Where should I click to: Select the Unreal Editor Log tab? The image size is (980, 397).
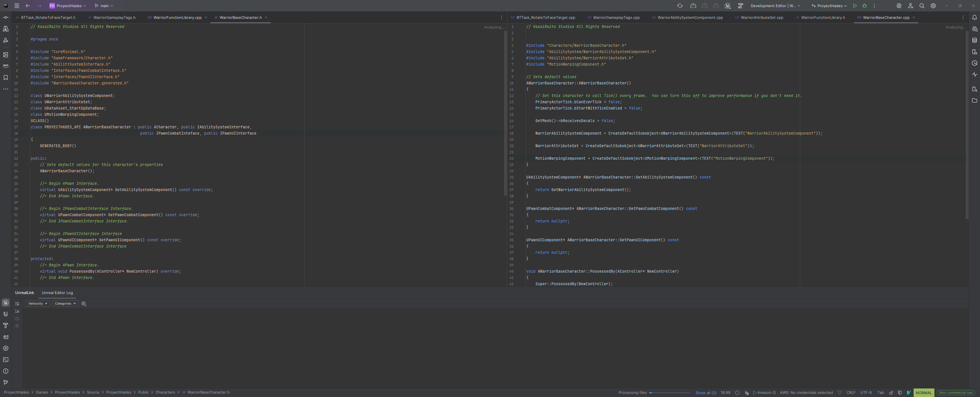coord(57,293)
